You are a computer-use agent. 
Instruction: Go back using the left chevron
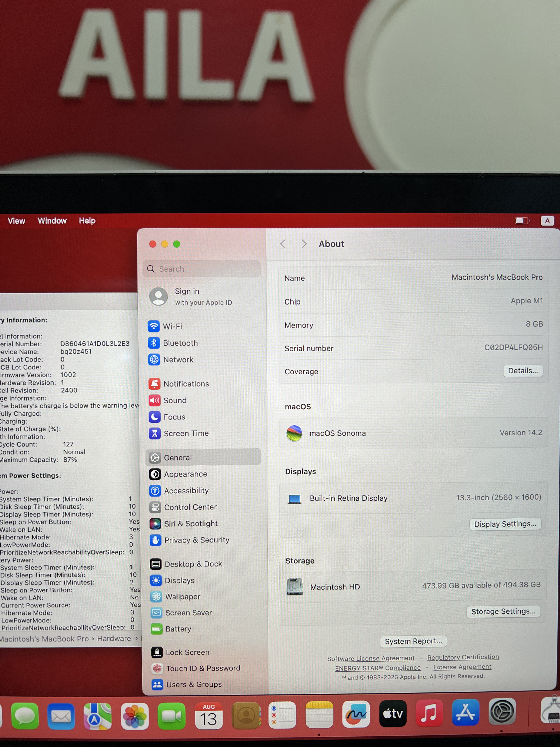[x=283, y=244]
